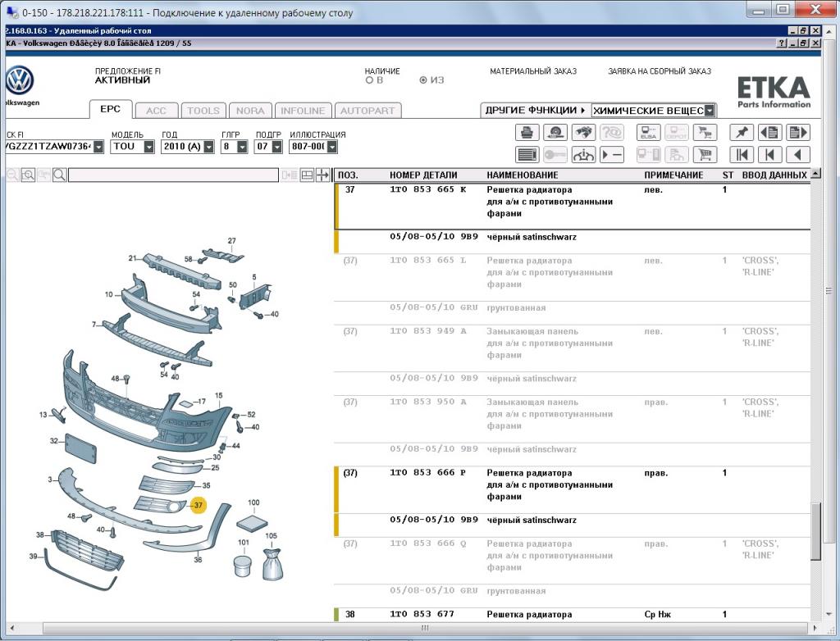Click the zoom-out magnifier icon

11,175
